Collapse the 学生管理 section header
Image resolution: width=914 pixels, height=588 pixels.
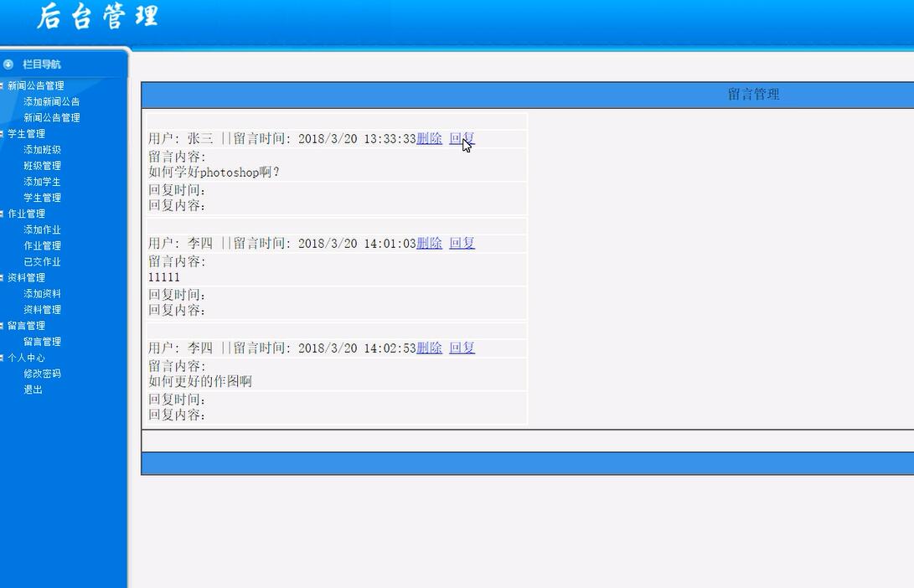26,133
